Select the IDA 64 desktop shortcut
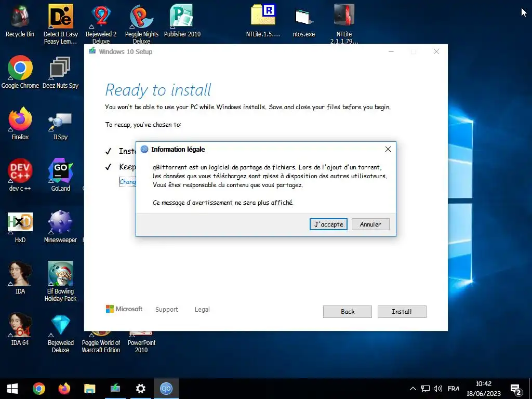 click(x=20, y=329)
